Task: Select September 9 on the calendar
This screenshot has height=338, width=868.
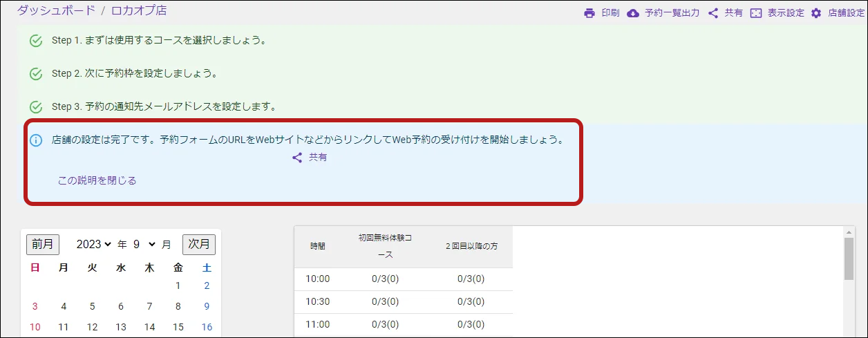Action: pos(207,306)
